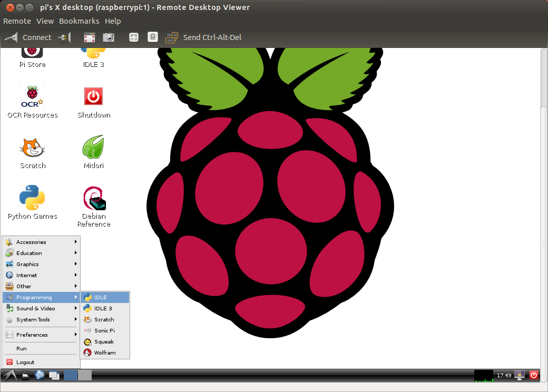The image size is (548, 392).
Task: Launch Scratch from the Programming submenu
Action: [105, 319]
